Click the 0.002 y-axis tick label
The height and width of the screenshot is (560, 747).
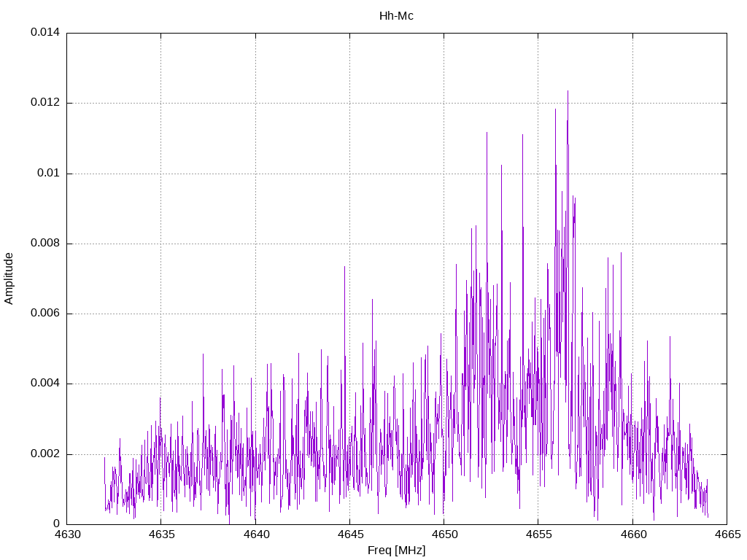click(44, 454)
